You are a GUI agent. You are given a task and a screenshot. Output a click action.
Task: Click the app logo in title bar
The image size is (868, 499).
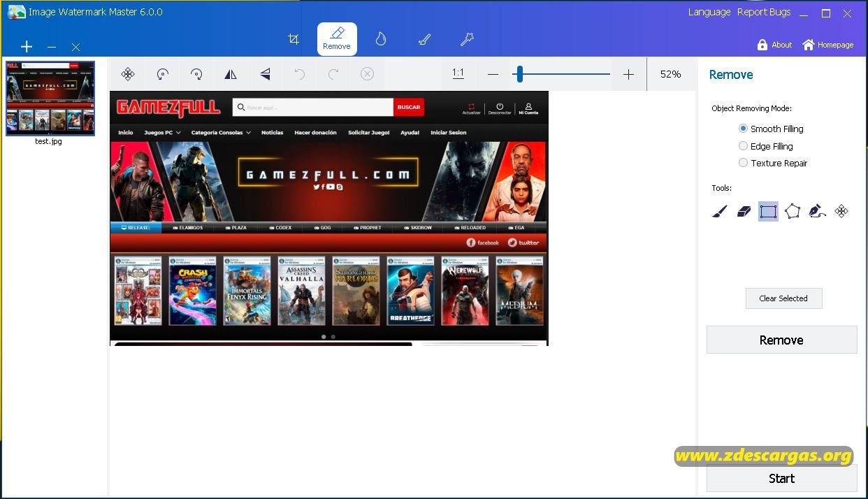click(x=16, y=12)
